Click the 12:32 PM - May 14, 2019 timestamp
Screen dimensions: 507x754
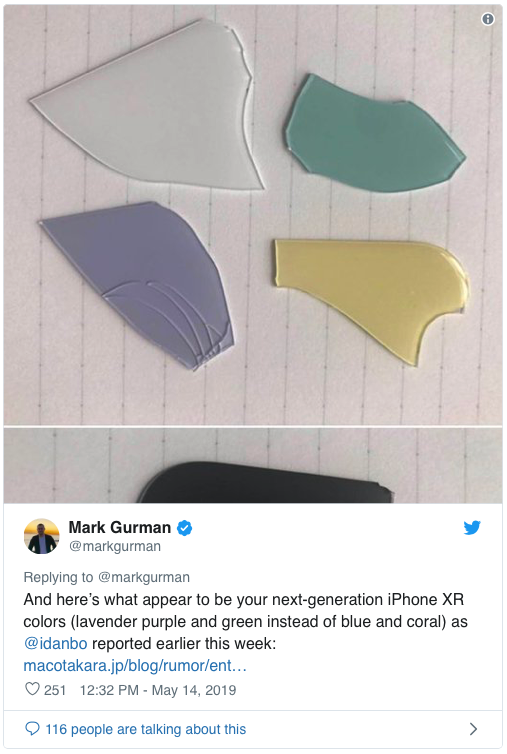pos(158,690)
